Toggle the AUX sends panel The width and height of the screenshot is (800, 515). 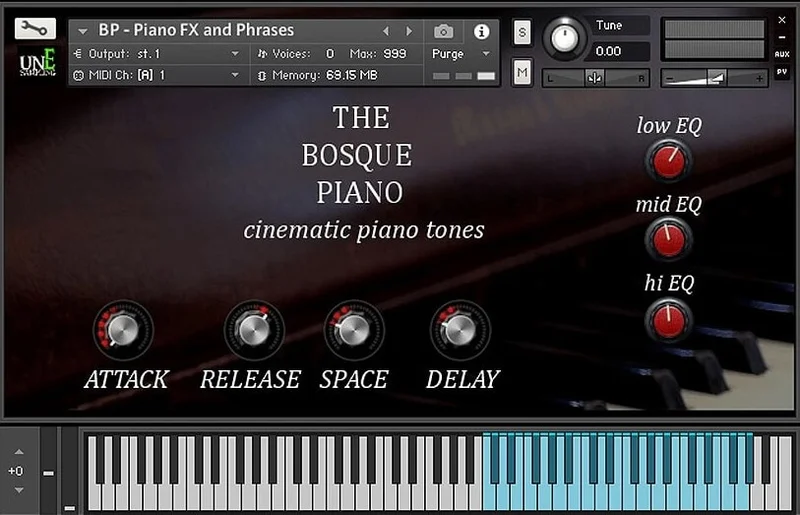[x=782, y=54]
